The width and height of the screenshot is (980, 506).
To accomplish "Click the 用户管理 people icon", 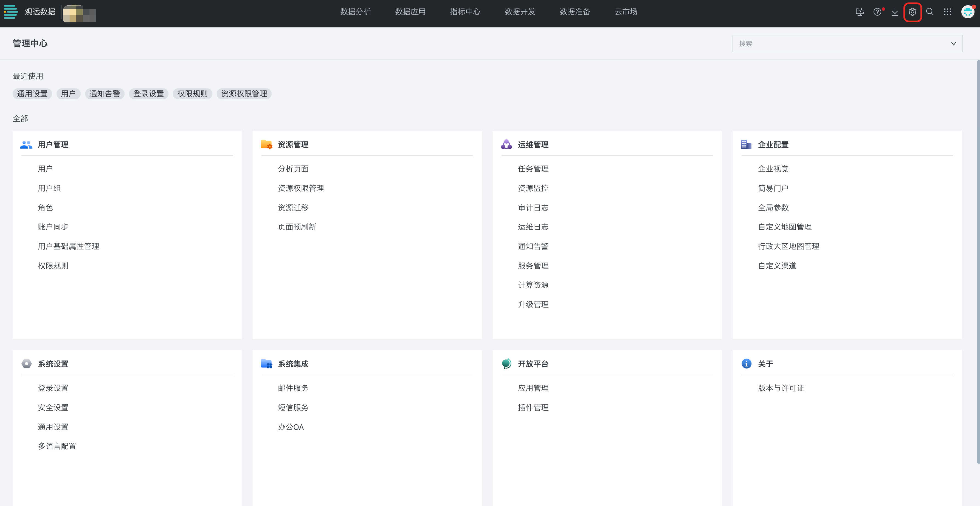I will [26, 144].
